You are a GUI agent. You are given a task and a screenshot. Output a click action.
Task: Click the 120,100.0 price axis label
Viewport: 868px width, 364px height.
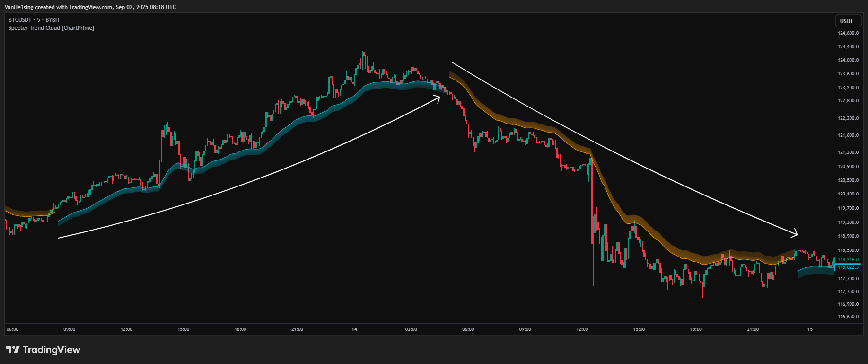[848, 194]
